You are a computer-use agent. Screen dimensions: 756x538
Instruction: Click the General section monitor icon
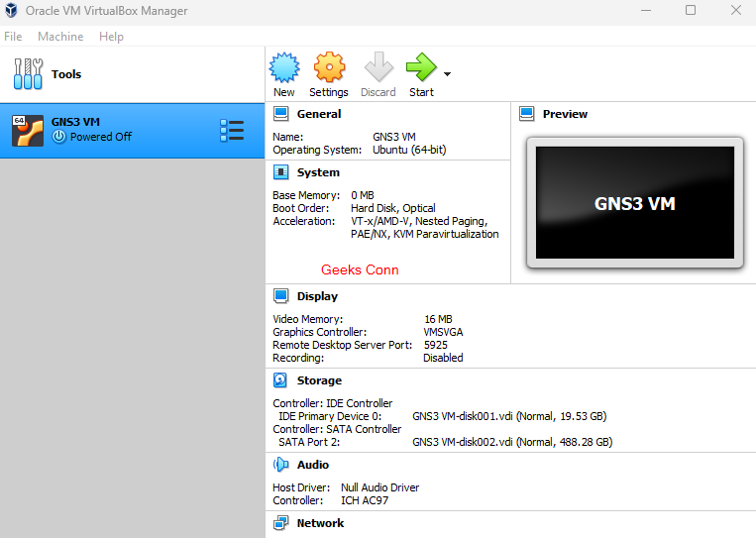[281, 114]
